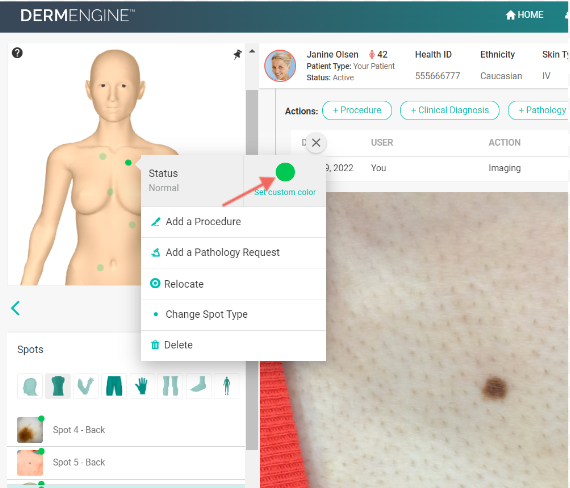
Task: Select the arm body region filter icon
Action: pyautogui.click(x=86, y=386)
